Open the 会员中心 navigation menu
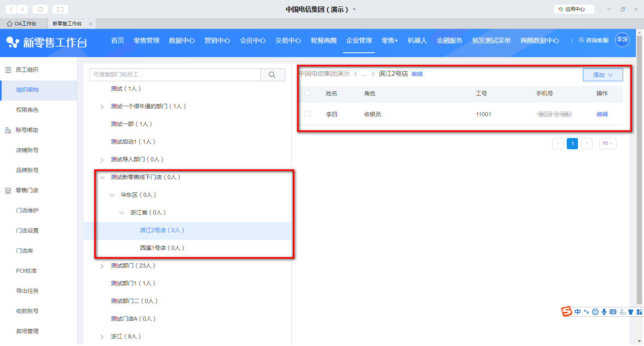Image resolution: width=644 pixels, height=346 pixels. pos(253,41)
